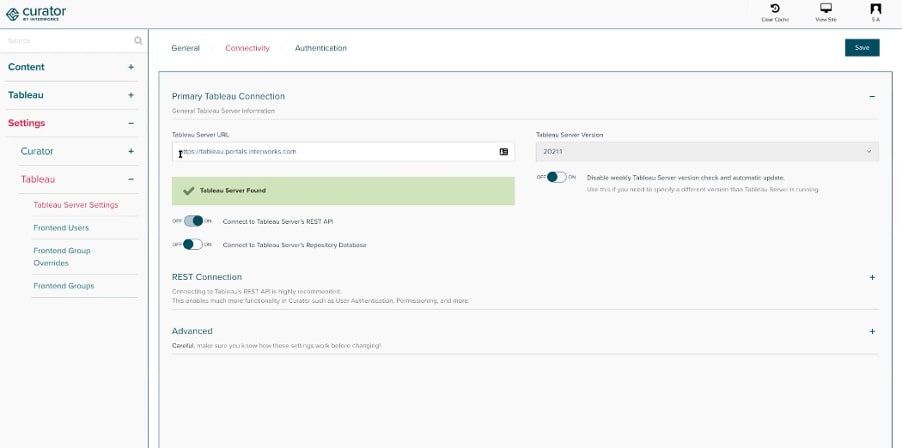The width and height of the screenshot is (902, 448).
Task: Click the green checkmark in Tableau Server Found
Action: point(188,191)
